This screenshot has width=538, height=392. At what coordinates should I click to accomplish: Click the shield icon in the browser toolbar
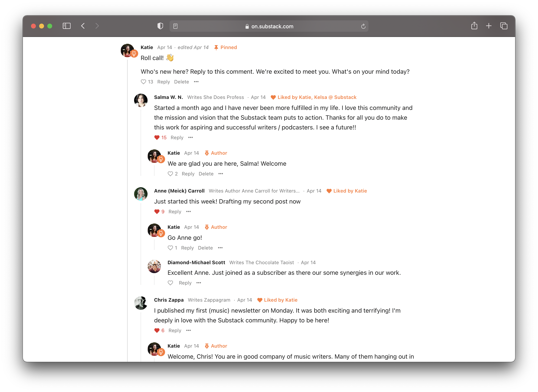[160, 26]
